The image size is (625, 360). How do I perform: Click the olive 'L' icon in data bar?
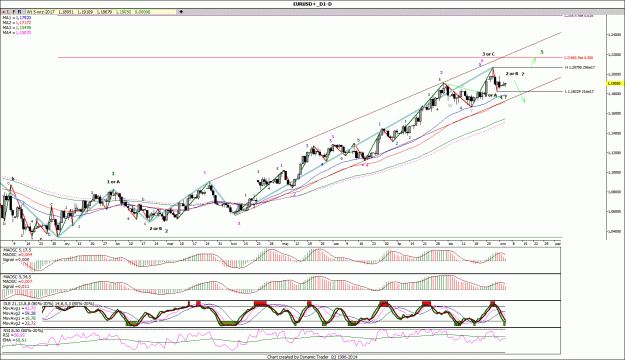coord(9,12)
